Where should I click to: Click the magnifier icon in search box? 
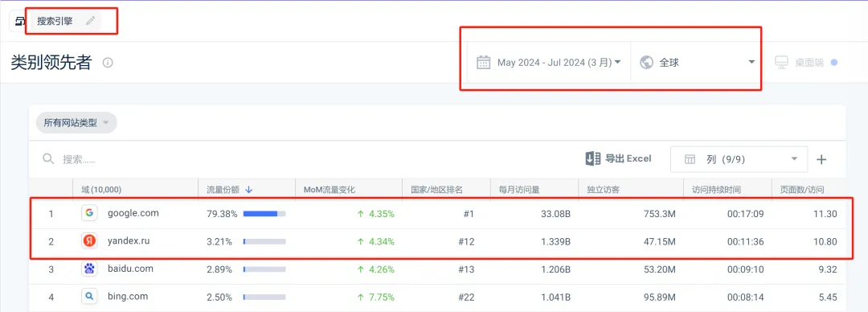tap(49, 159)
